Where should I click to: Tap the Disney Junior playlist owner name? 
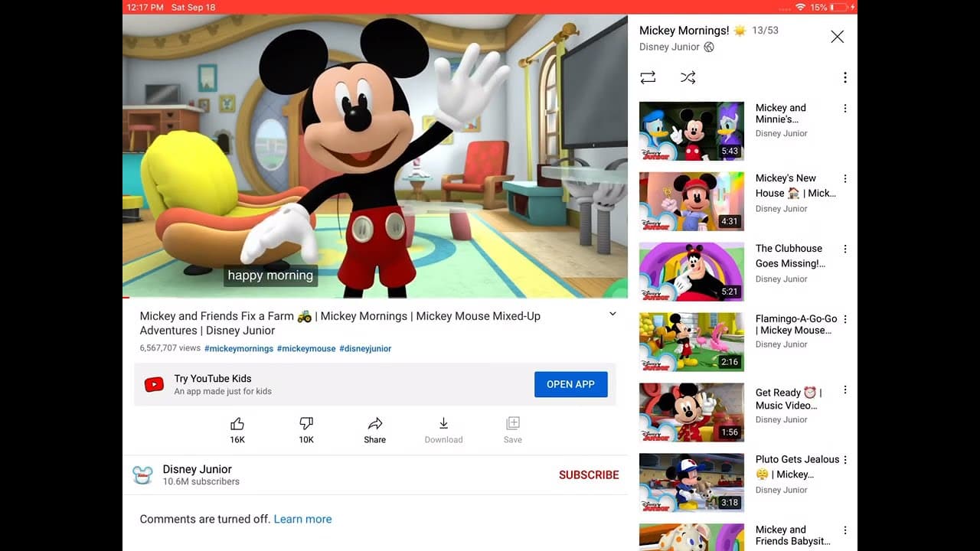[x=669, y=47]
